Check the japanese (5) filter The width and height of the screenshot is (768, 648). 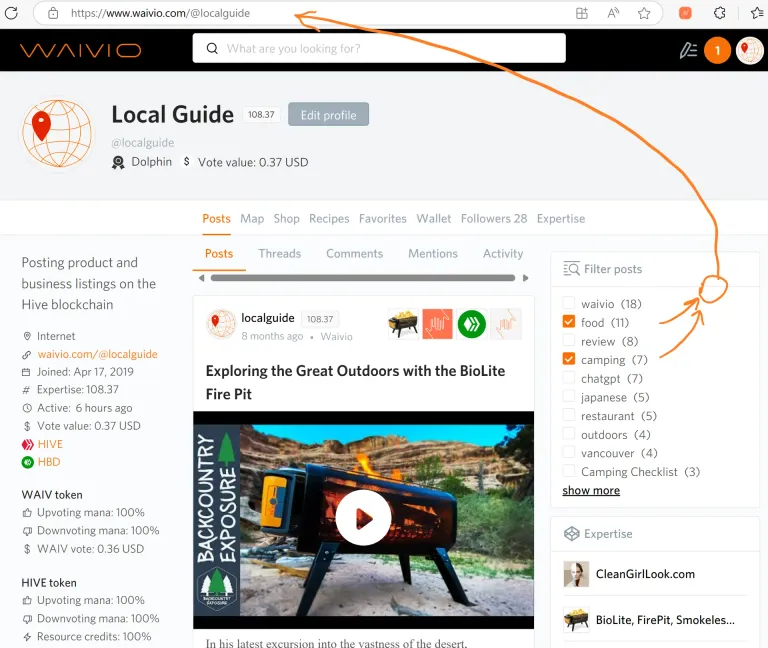click(x=569, y=396)
